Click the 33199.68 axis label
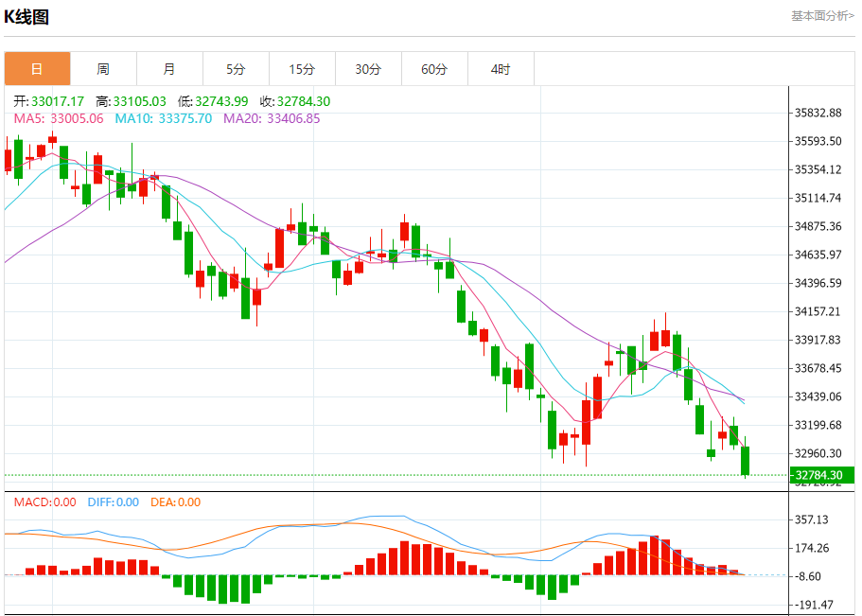The height and width of the screenshot is (616, 862). 818,425
